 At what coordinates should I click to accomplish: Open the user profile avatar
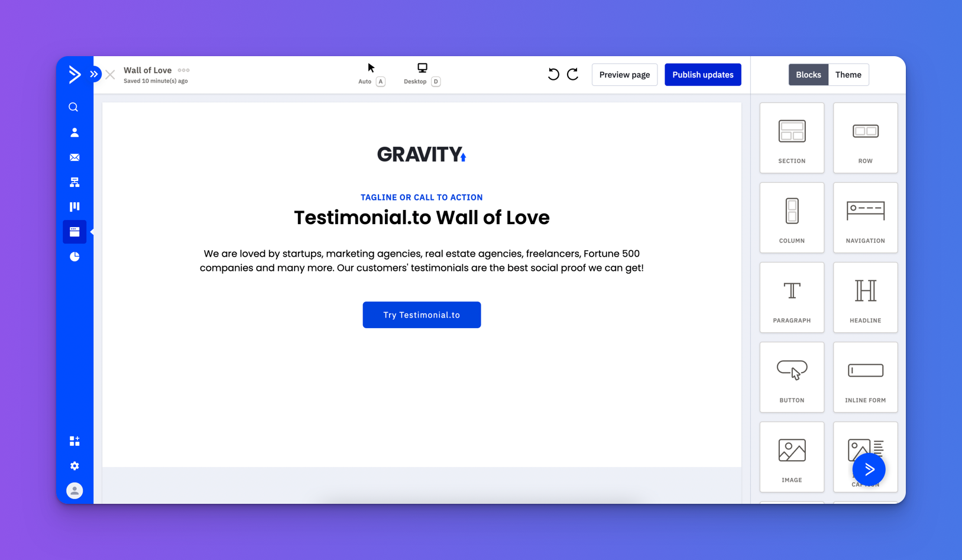(x=75, y=491)
